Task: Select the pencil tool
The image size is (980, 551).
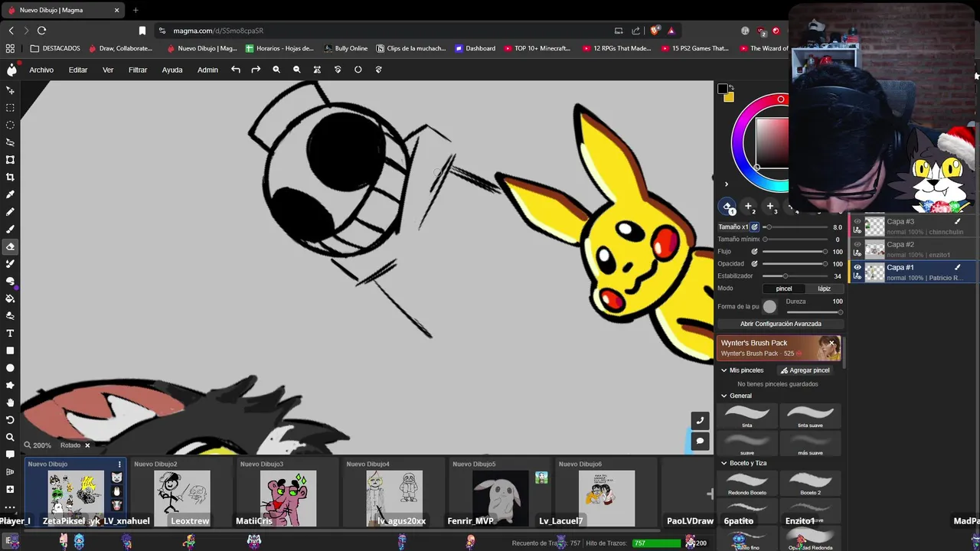Action: (x=10, y=212)
